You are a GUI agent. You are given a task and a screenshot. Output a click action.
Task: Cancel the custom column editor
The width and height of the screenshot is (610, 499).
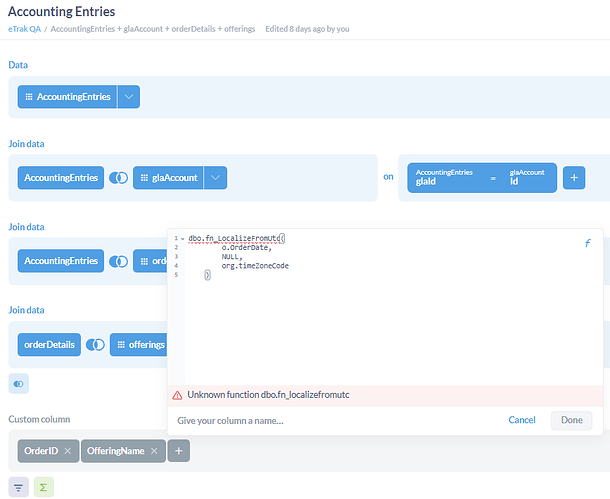[x=522, y=420]
